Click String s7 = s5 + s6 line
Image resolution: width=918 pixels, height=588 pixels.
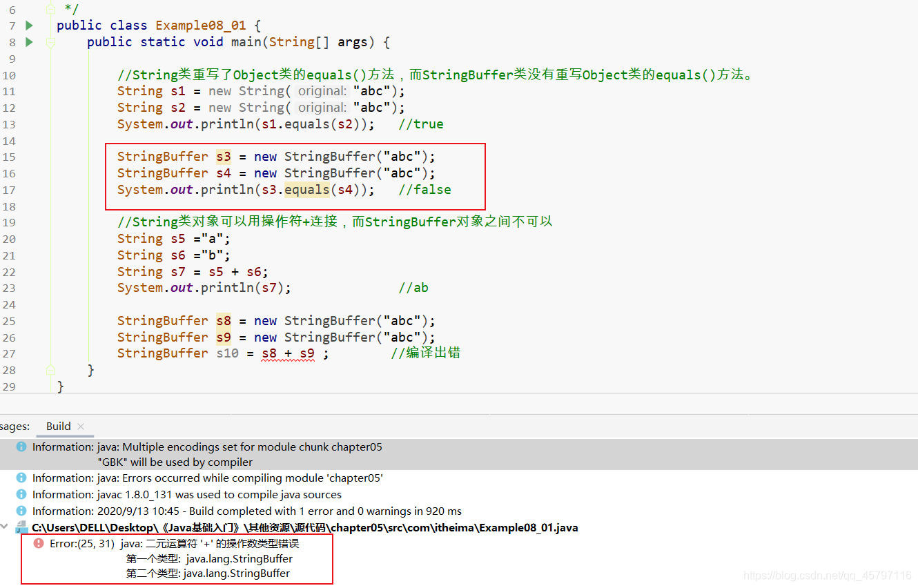193,272
